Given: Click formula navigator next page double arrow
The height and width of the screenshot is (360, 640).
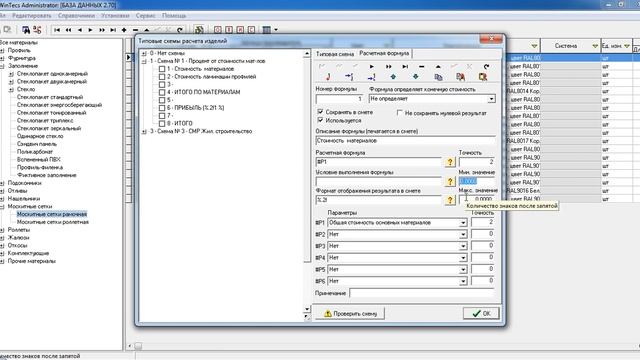Looking at the screenshot, I should click(x=389, y=67).
